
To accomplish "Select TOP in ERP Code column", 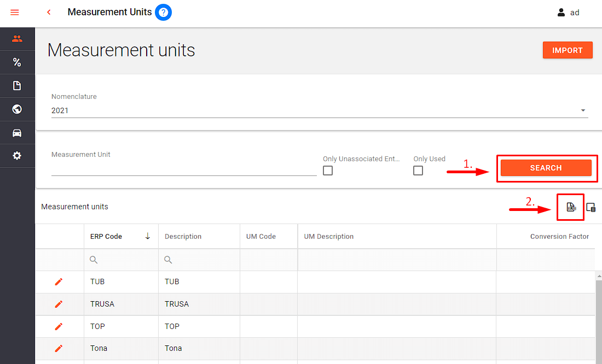I will point(97,326).
